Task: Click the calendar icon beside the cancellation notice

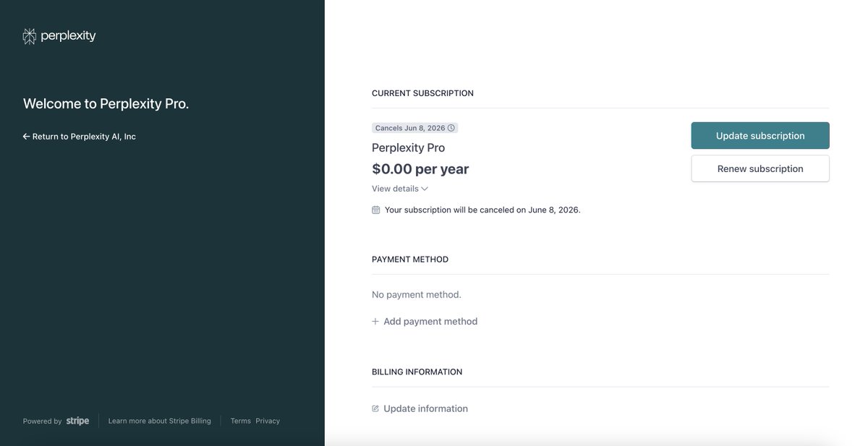Action: [x=376, y=210]
